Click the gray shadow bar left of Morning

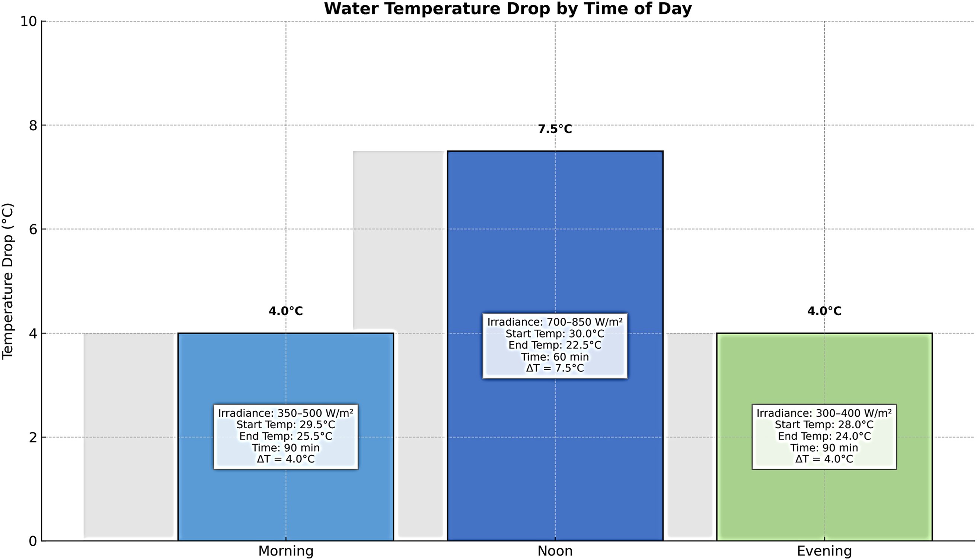[x=129, y=435]
